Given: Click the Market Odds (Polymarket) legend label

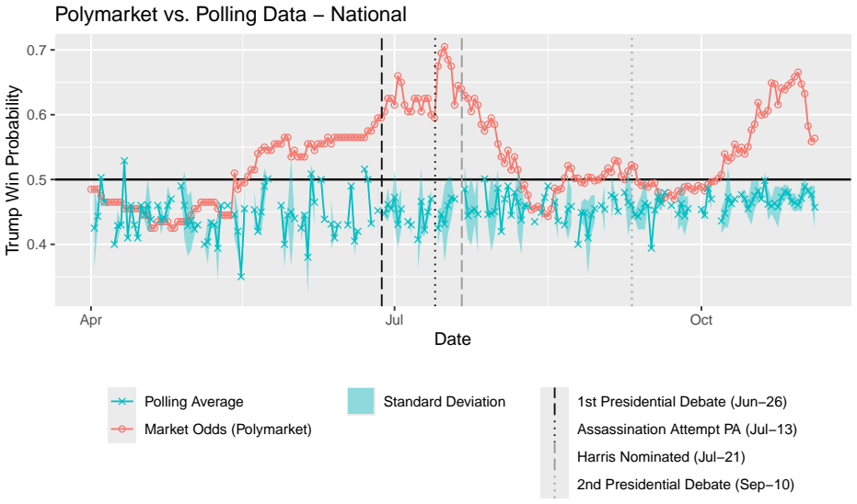Looking at the screenshot, I should [x=228, y=430].
